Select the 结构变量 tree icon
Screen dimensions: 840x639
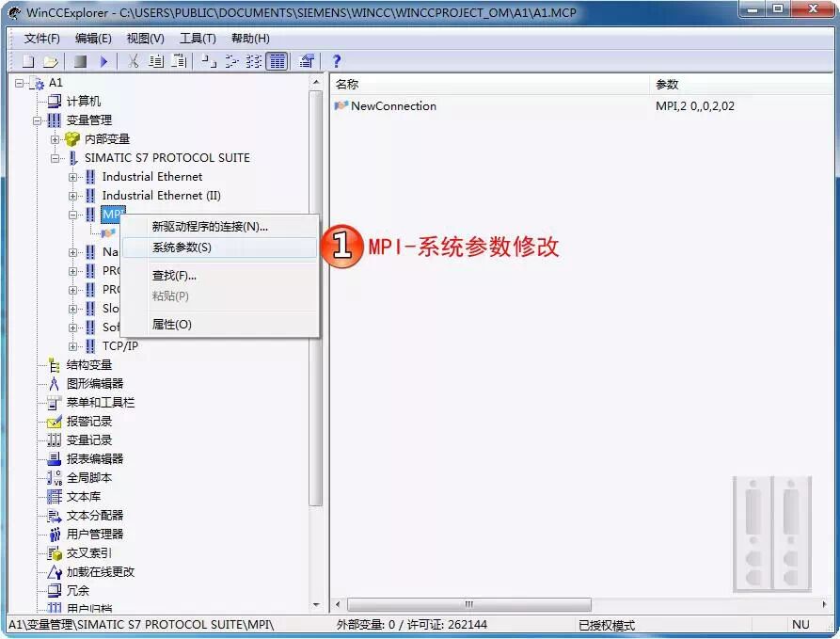click(55, 365)
